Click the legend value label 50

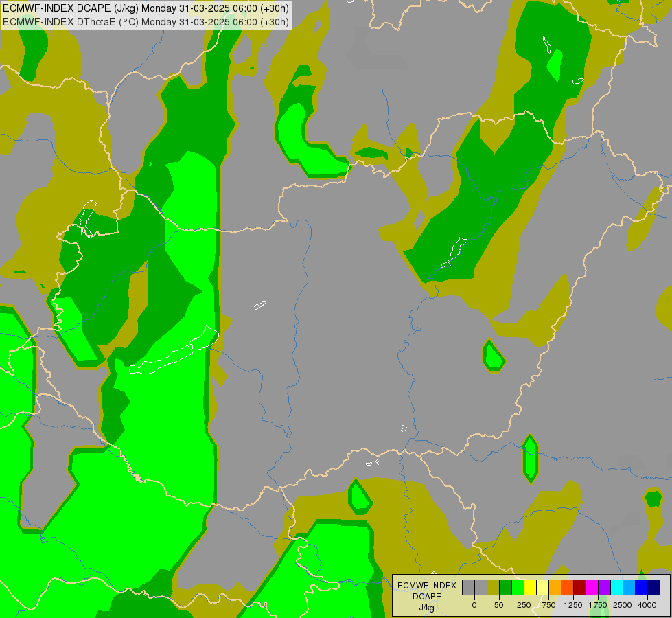coord(499,605)
